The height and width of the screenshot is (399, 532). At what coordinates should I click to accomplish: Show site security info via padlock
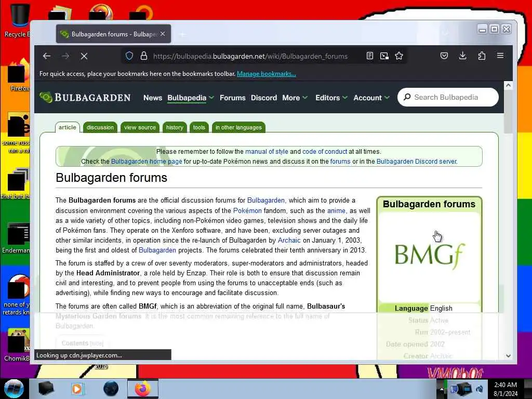click(144, 56)
